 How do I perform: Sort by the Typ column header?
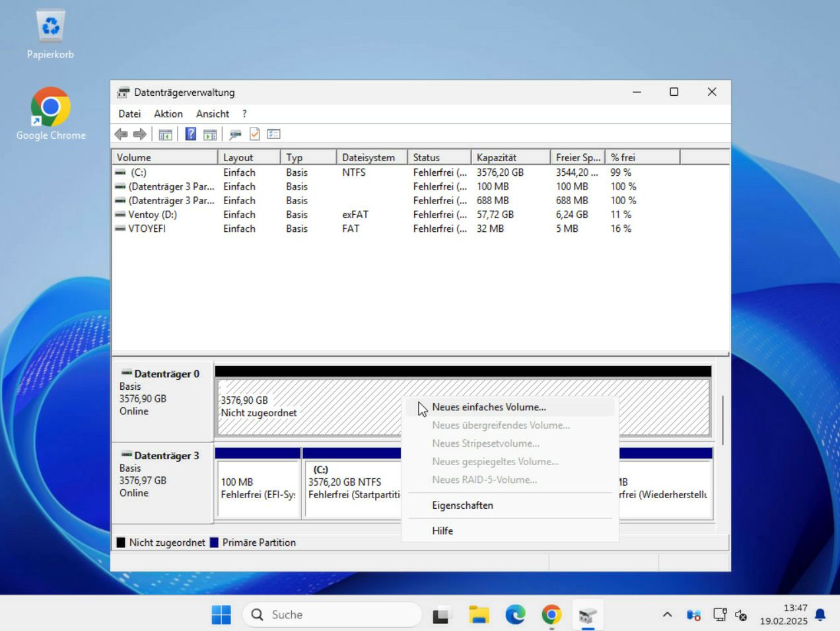308,157
